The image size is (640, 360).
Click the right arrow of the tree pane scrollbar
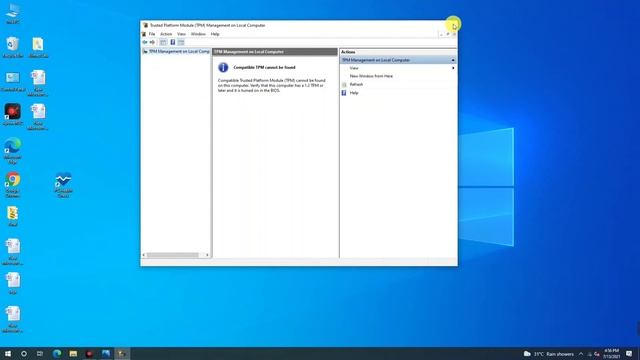pyautogui.click(x=207, y=255)
